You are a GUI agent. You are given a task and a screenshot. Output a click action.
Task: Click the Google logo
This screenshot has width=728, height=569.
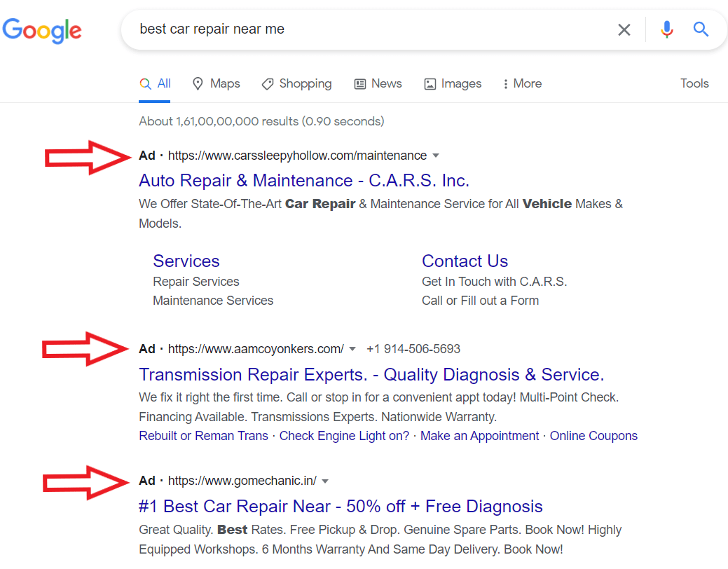click(42, 29)
